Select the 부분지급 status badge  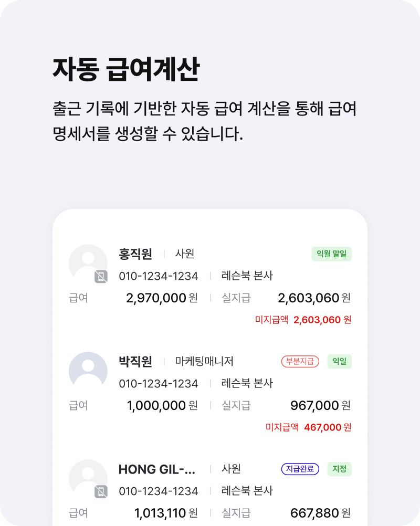(300, 361)
